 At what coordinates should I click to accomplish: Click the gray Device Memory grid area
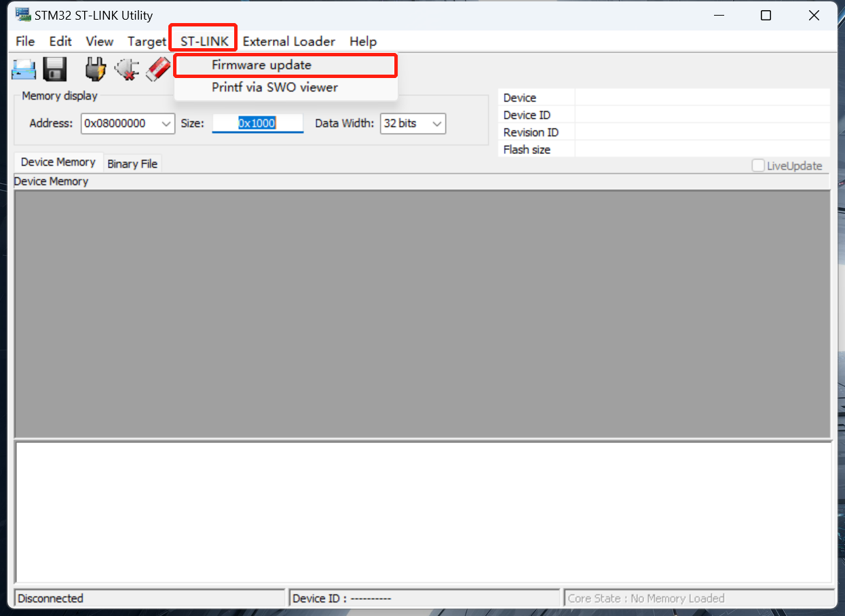point(422,314)
